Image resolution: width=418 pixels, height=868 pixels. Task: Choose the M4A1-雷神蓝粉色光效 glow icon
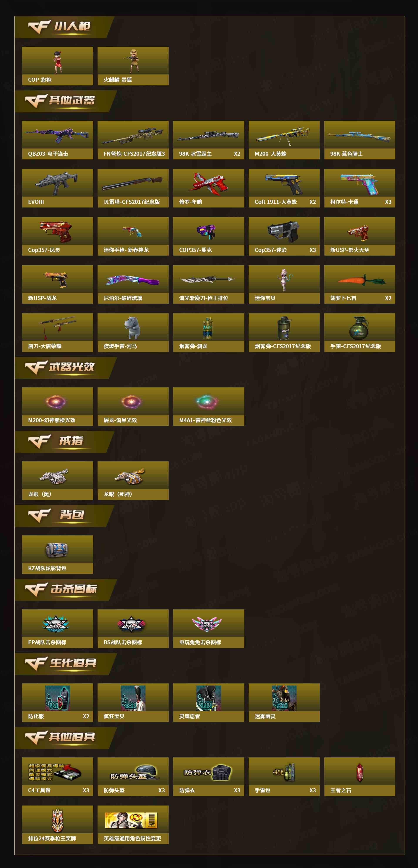point(207,401)
